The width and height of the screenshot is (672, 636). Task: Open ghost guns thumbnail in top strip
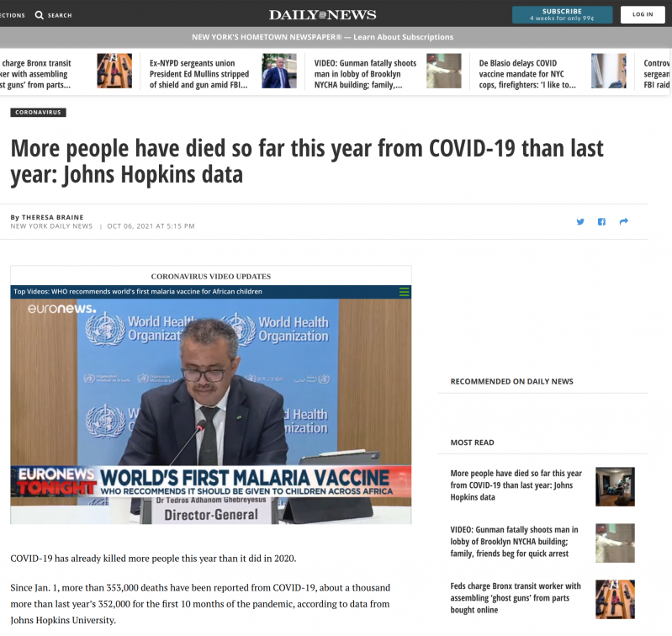[114, 71]
